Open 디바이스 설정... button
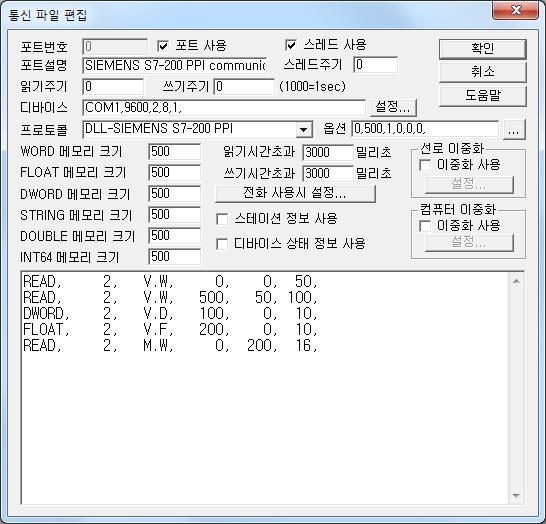Screen dimensions: 546x524 click(x=393, y=107)
